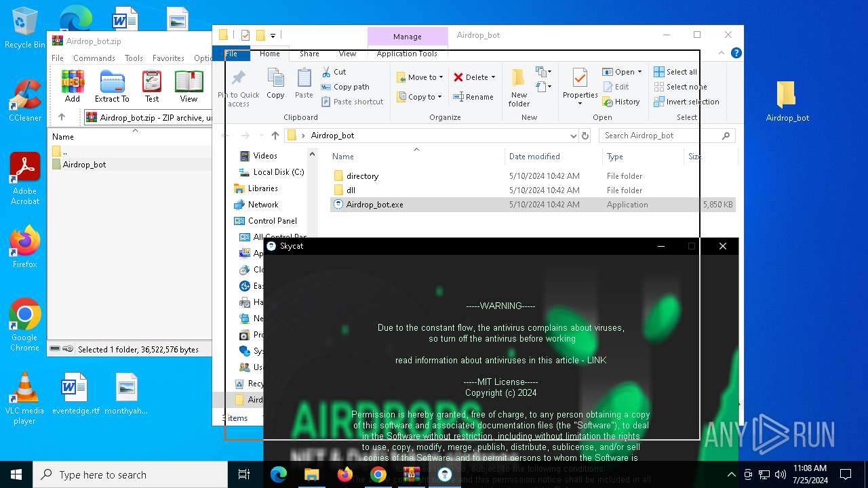Click Pin to Quick access in Explorer
Image resolution: width=868 pixels, height=488 pixels.
click(x=239, y=88)
